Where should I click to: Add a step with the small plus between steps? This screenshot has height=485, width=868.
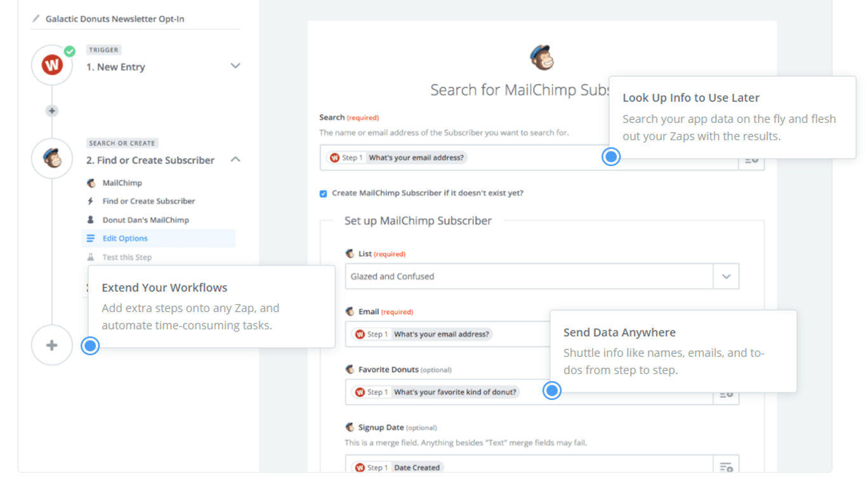coord(52,111)
